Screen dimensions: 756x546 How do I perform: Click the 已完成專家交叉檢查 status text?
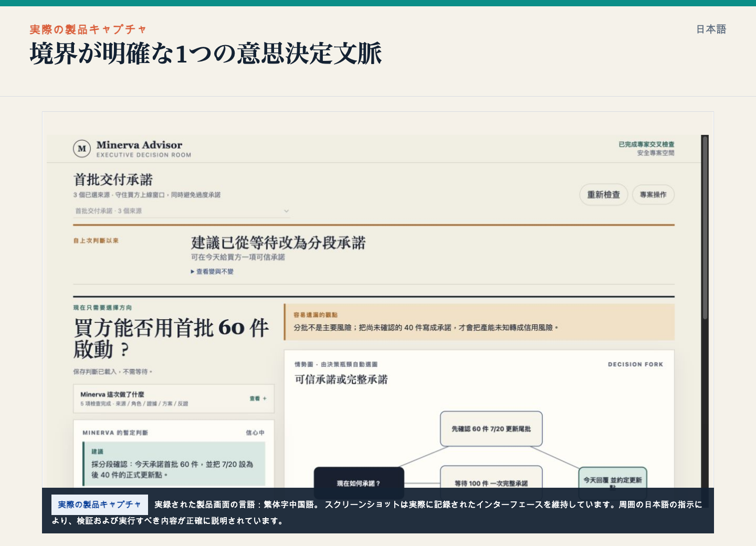(646, 144)
